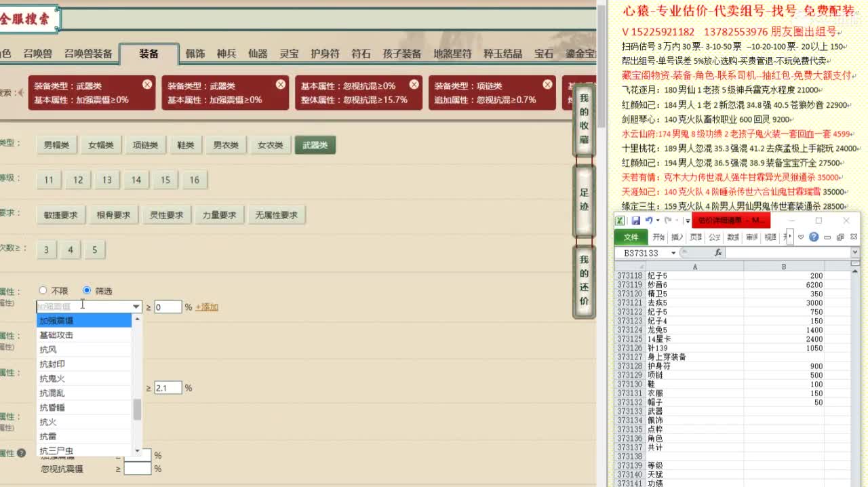This screenshot has height=487, width=868.
Task: Click the 敏捷要求 requirement button
Action: 61,214
